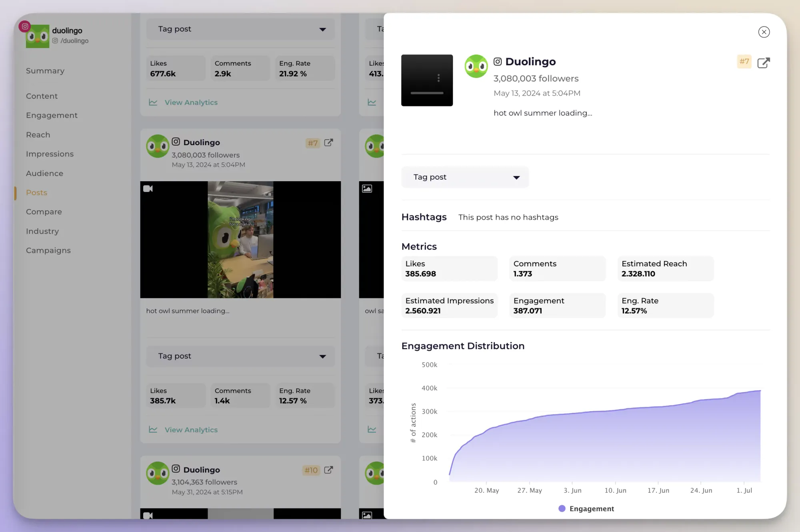Select the Posts sidebar item

pyautogui.click(x=36, y=192)
